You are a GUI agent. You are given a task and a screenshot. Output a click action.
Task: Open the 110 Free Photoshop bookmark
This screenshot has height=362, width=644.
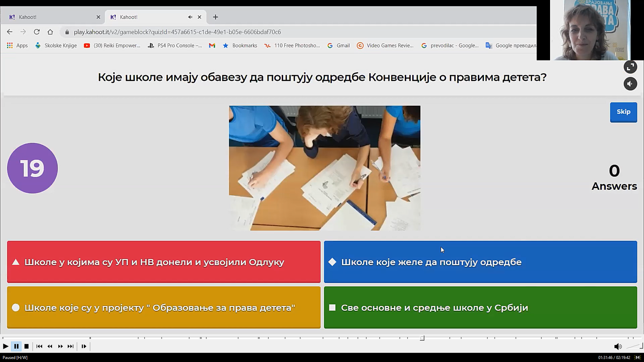(x=292, y=46)
